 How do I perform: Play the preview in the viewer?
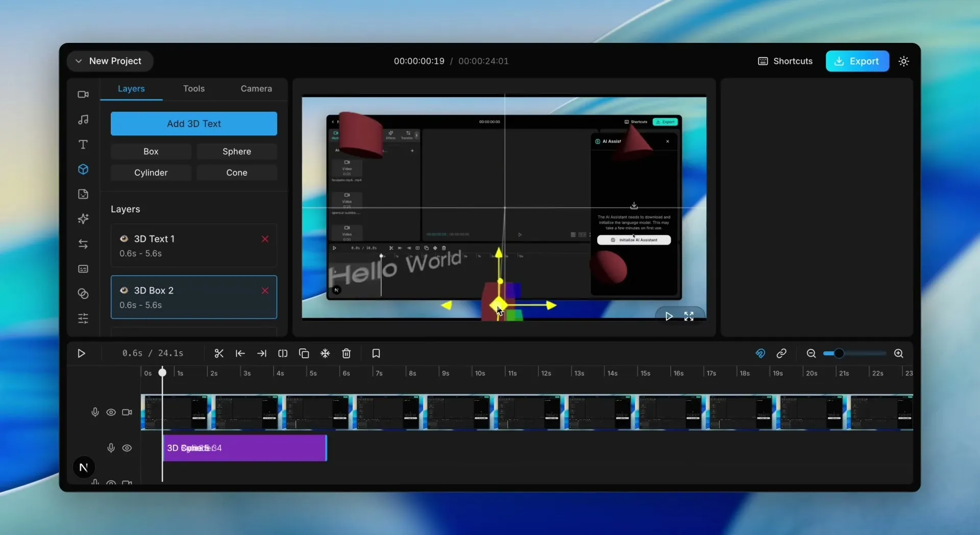(x=669, y=317)
